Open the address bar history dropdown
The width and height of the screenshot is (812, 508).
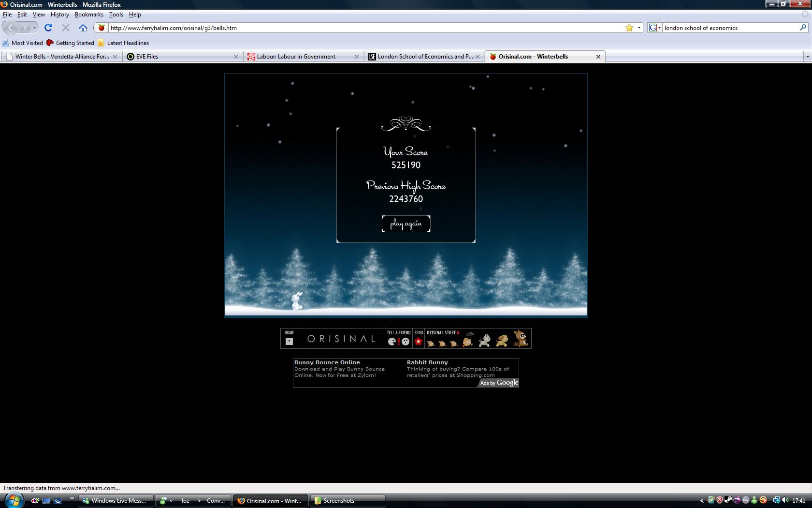point(639,28)
